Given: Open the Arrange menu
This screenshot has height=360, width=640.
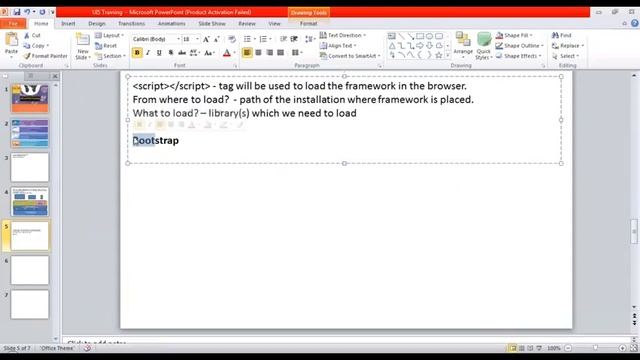Looking at the screenshot, I should tap(463, 45).
